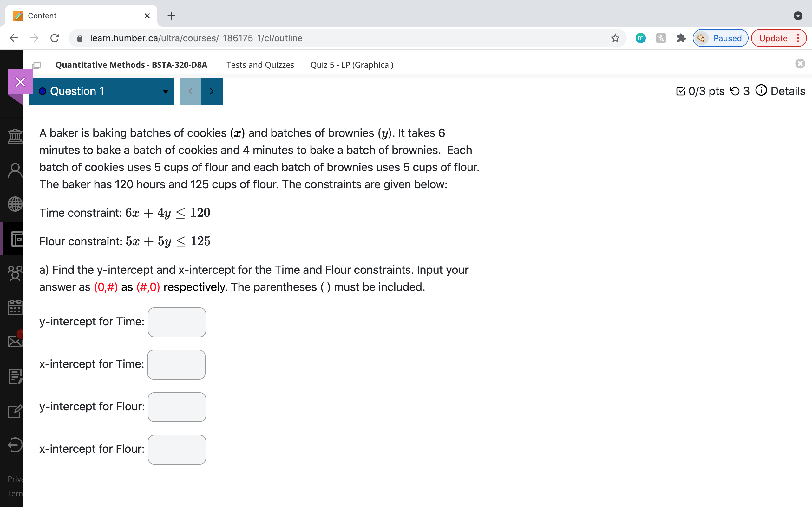This screenshot has height=507, width=812.
Task: Click the attempts reset icon next to 3
Action: 739,91
